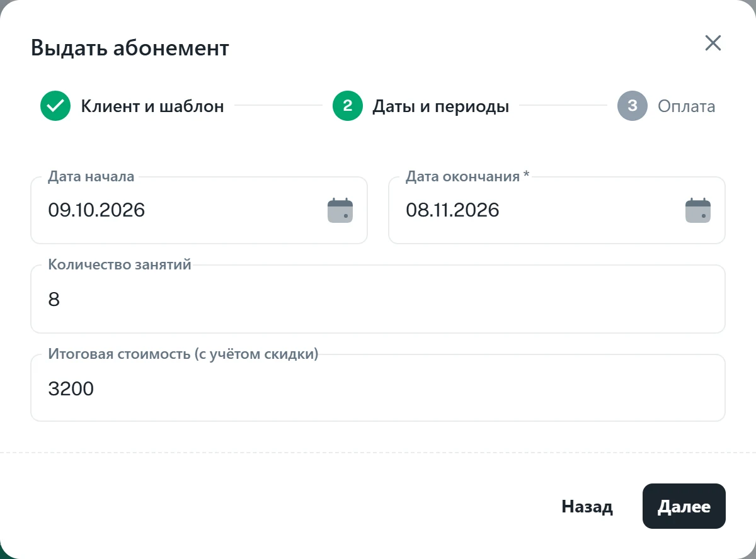The image size is (756, 559).
Task: Click Назад button
Action: point(587,506)
